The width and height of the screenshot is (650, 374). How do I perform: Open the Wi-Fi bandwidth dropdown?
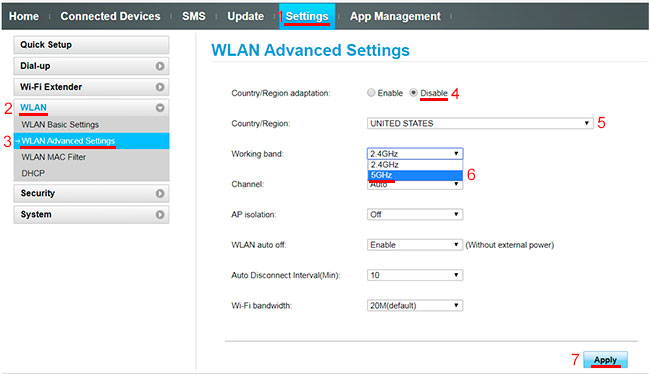(415, 306)
